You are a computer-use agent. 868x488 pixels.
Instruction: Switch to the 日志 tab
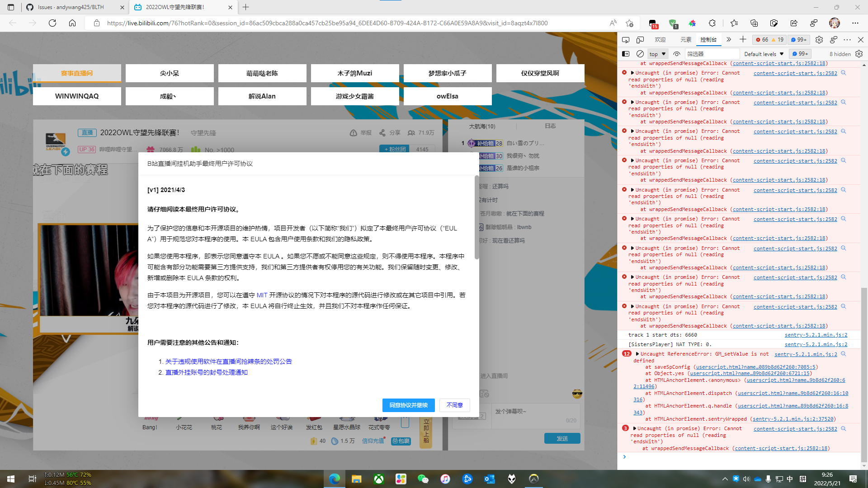click(x=550, y=126)
